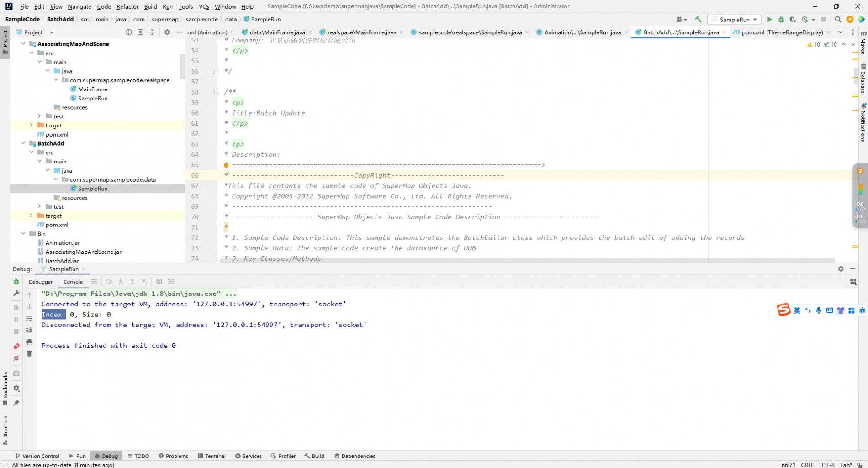Toggle Scroll to End in console
This screenshot has width=868, height=468.
point(30,330)
